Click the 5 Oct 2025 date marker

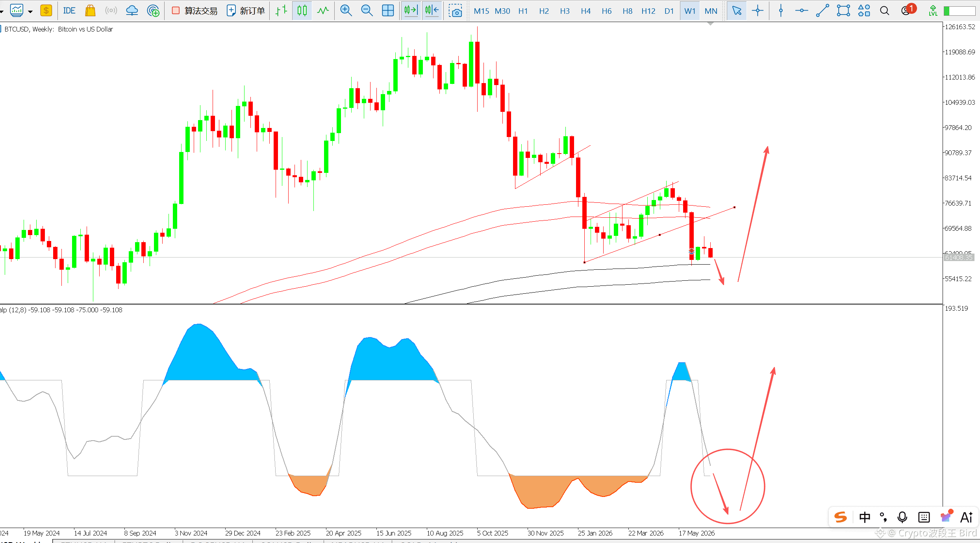tap(493, 533)
